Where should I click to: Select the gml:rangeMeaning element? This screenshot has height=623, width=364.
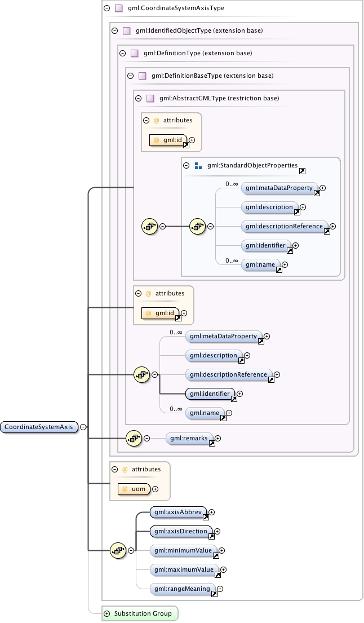183,589
